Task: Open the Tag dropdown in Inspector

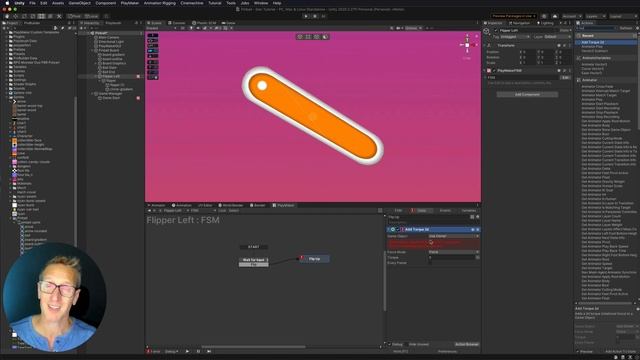Action: tap(515, 37)
